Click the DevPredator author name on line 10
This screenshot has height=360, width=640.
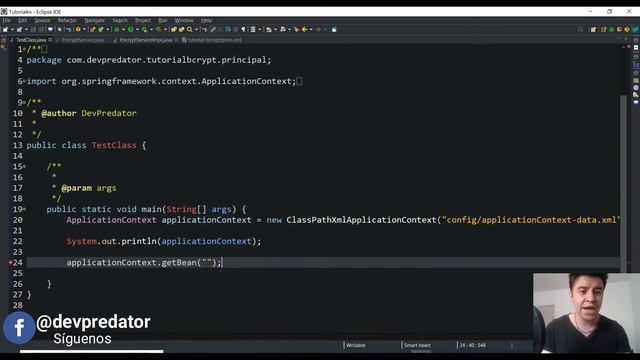[109, 113]
